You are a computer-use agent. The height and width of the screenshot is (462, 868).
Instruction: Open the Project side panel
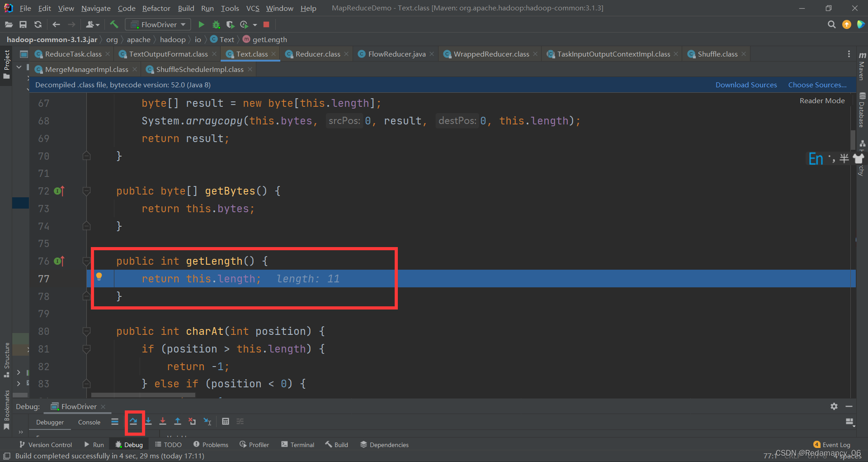coord(6,65)
